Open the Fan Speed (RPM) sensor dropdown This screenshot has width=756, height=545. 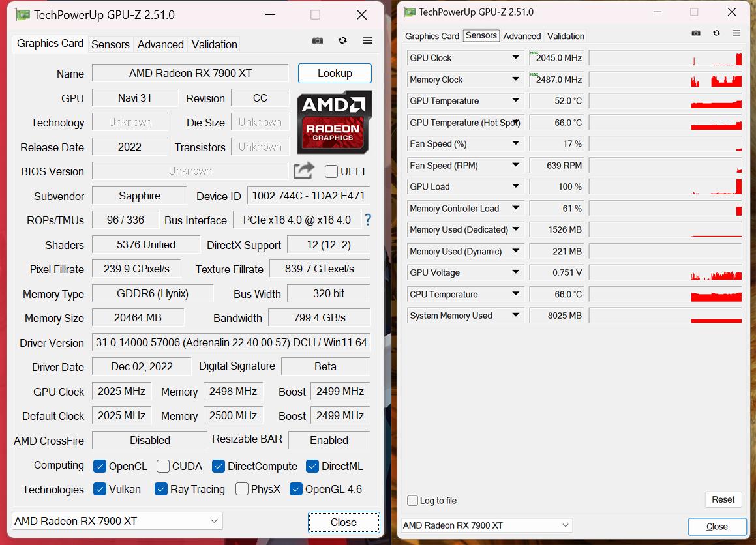pyautogui.click(x=515, y=165)
